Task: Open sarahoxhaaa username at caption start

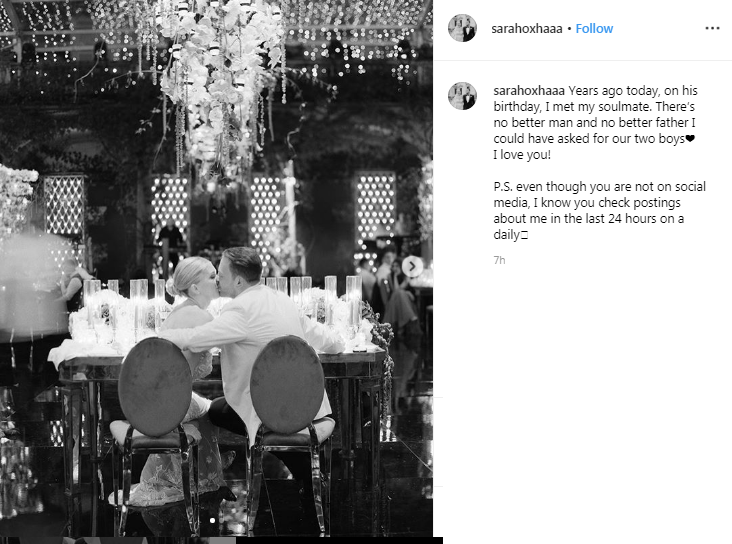Action: [x=529, y=91]
